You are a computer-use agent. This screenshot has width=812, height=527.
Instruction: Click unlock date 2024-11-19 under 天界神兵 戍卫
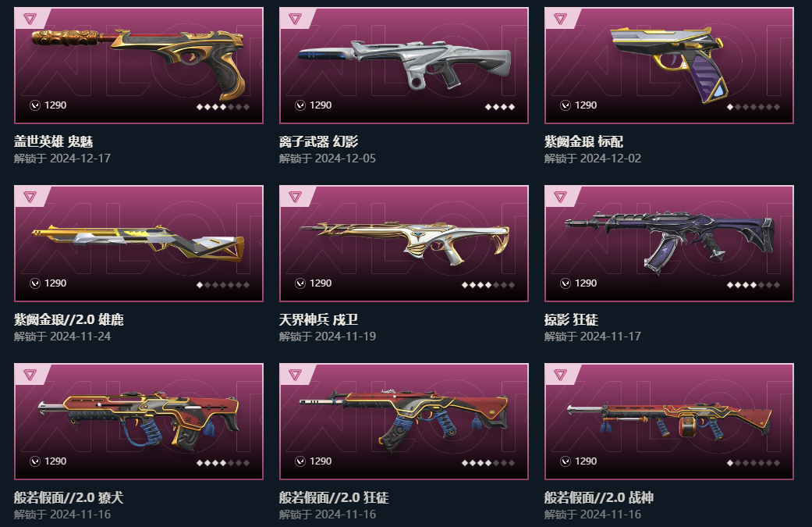click(346, 336)
